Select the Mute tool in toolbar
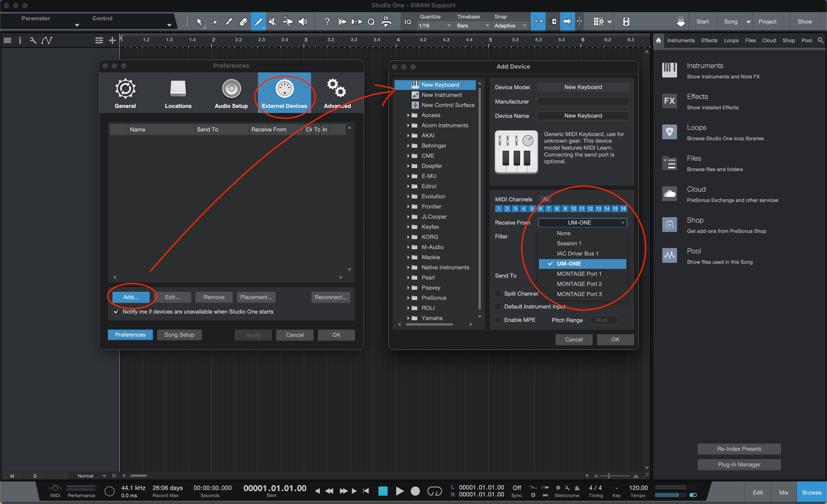This screenshot has height=504, width=827. tap(273, 22)
